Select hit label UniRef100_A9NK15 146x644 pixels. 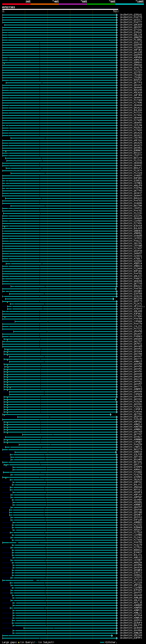131,361
